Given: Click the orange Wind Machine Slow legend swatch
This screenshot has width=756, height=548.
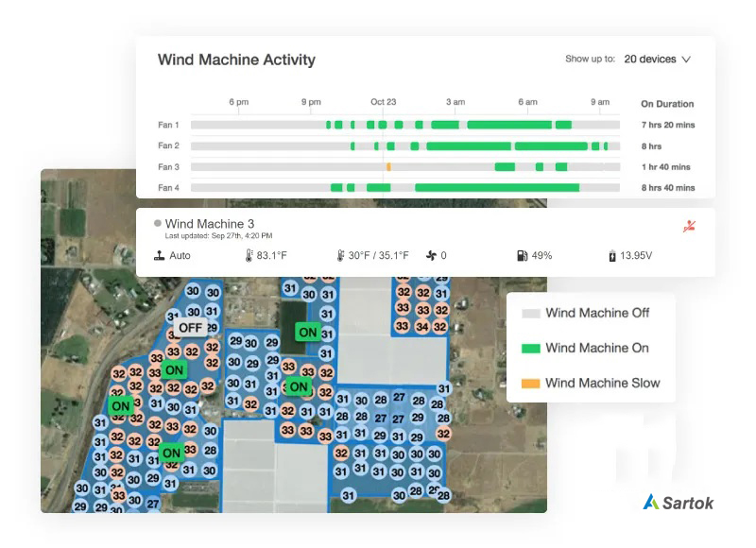Looking at the screenshot, I should point(531,383).
